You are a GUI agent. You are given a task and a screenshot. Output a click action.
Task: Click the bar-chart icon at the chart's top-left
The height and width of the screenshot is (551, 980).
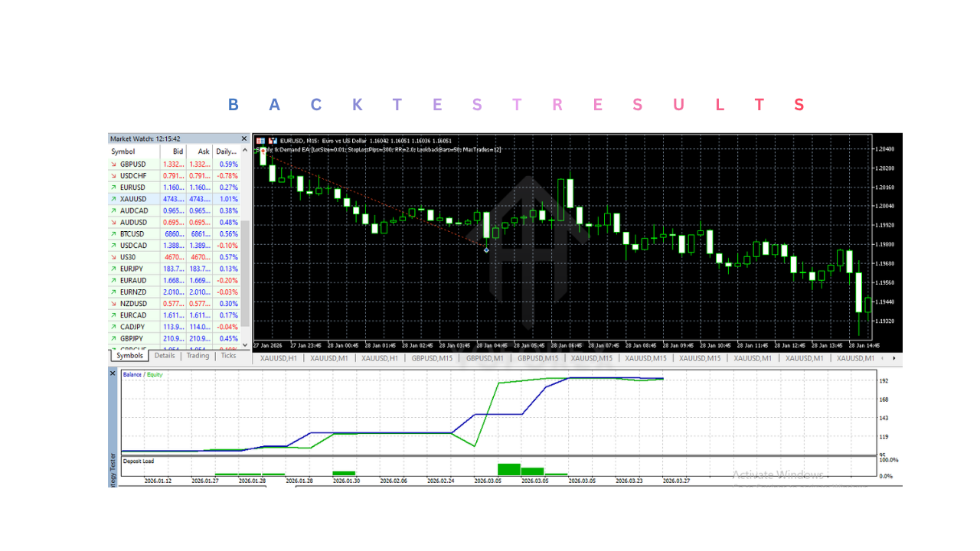(x=260, y=140)
